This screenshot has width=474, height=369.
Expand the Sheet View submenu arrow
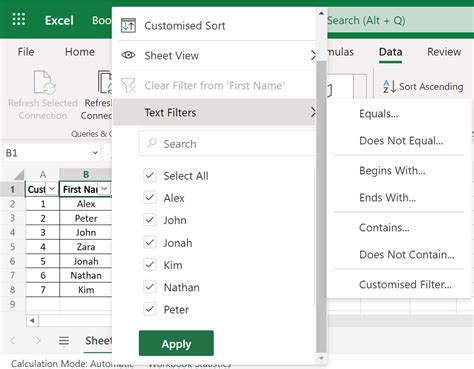(313, 55)
